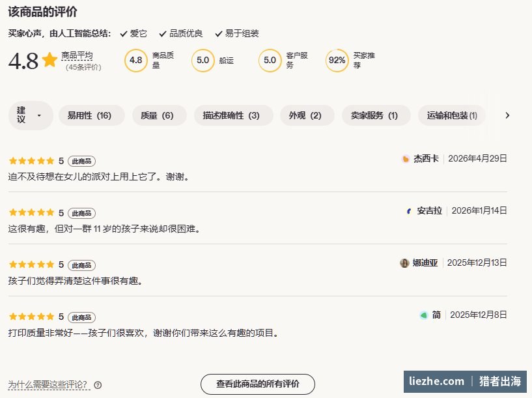Click 娜迪亚's profile photo

[x=404, y=263]
